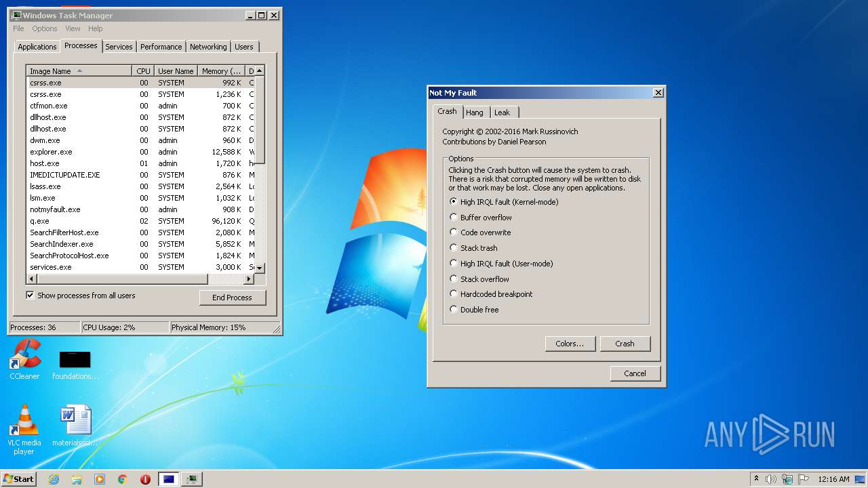Open the volume speaker tray icon

tap(770, 479)
